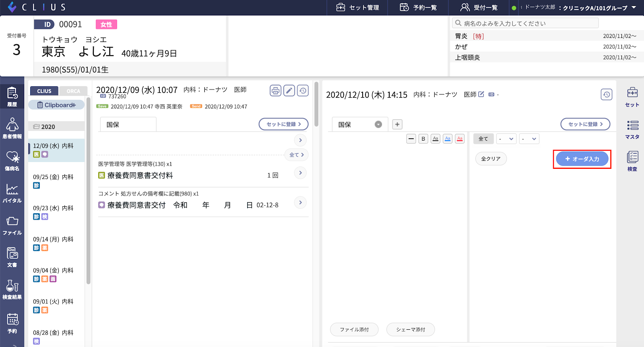Select 上咽頭炎 disease row
Viewport: 644px width, 347px height.
(546, 57)
